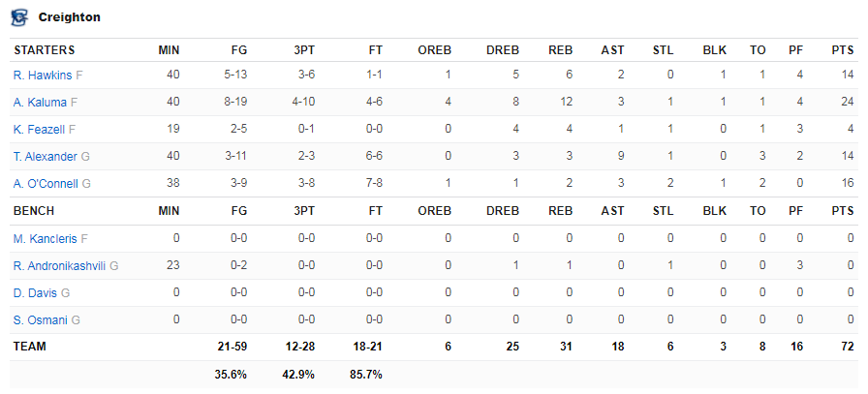Select D. Davis player link
Screen dimensions: 868x394
click(35, 293)
